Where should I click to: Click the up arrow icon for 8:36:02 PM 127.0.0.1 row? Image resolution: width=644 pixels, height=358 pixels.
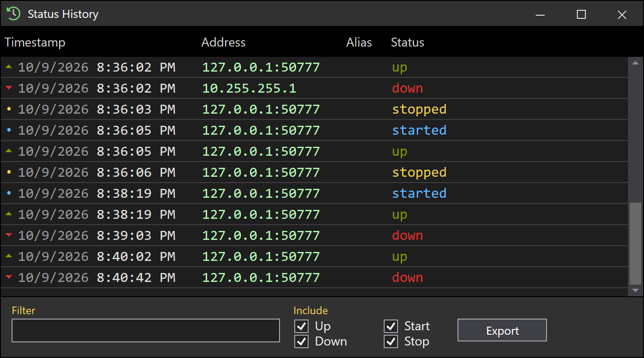[8, 67]
